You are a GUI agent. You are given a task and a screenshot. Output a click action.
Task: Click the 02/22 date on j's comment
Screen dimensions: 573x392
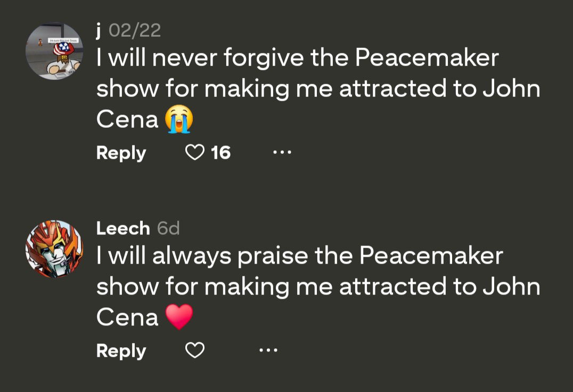135,31
